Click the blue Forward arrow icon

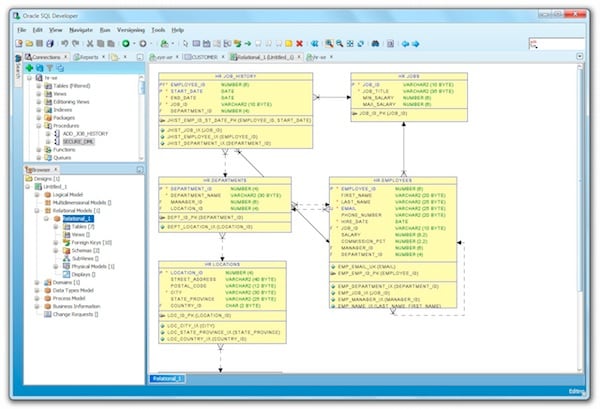pos(416,44)
